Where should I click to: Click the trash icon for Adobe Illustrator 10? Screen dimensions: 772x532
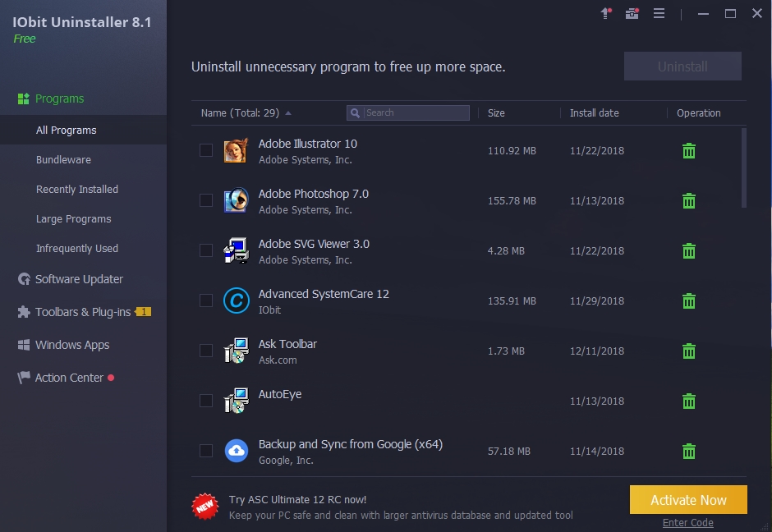point(689,150)
